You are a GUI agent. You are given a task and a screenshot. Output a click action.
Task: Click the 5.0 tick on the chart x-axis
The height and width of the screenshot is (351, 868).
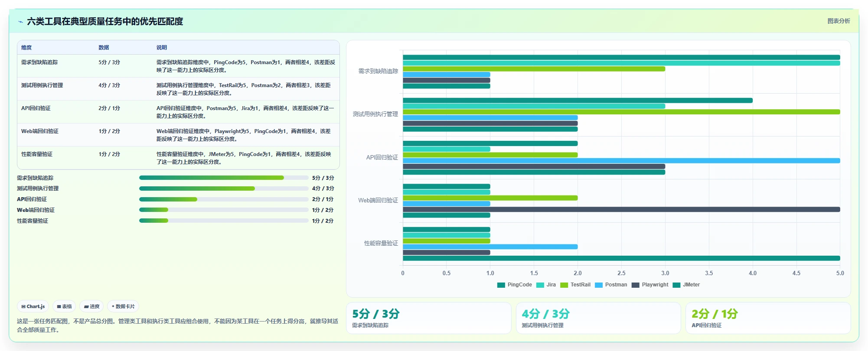pyautogui.click(x=840, y=273)
